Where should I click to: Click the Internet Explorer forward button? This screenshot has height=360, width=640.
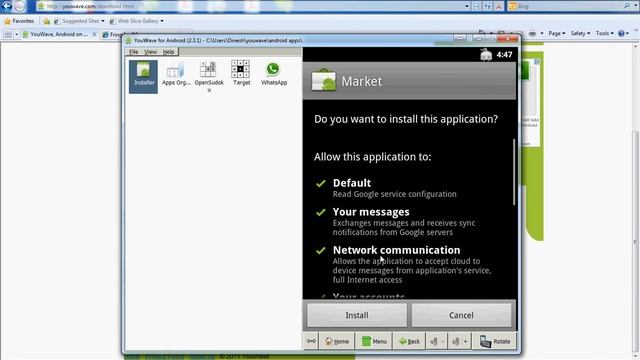[20, 6]
